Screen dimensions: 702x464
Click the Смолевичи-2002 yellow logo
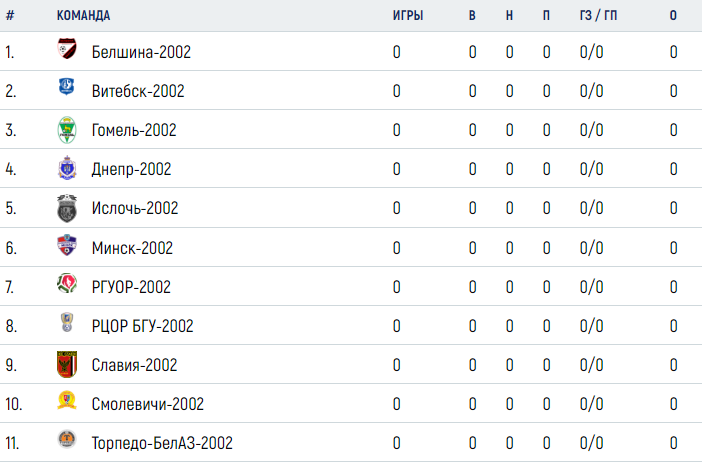coord(67,400)
